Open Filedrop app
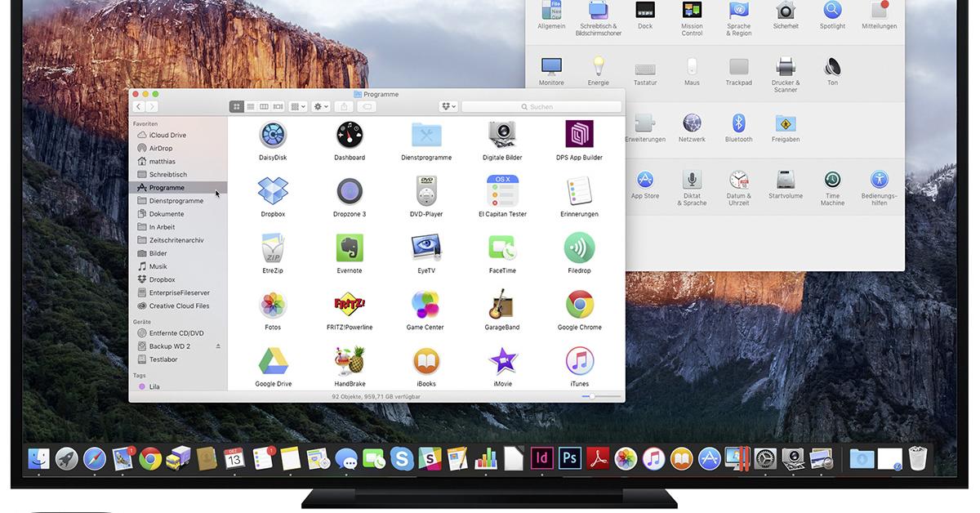Image resolution: width=980 pixels, height=513 pixels. [579, 248]
